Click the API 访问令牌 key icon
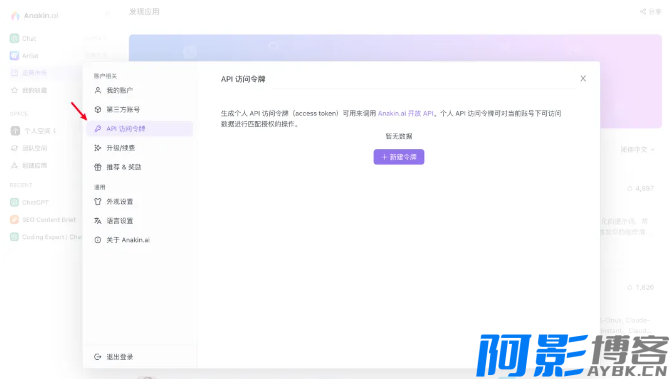 (x=98, y=129)
